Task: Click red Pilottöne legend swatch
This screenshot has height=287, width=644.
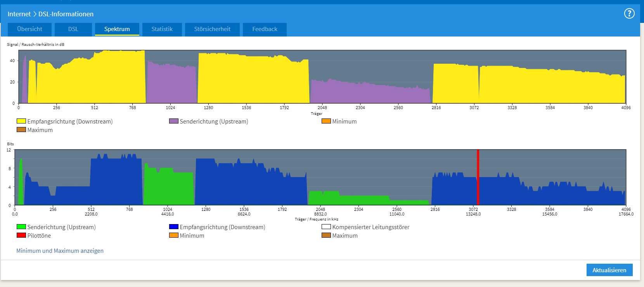Action: pos(21,235)
